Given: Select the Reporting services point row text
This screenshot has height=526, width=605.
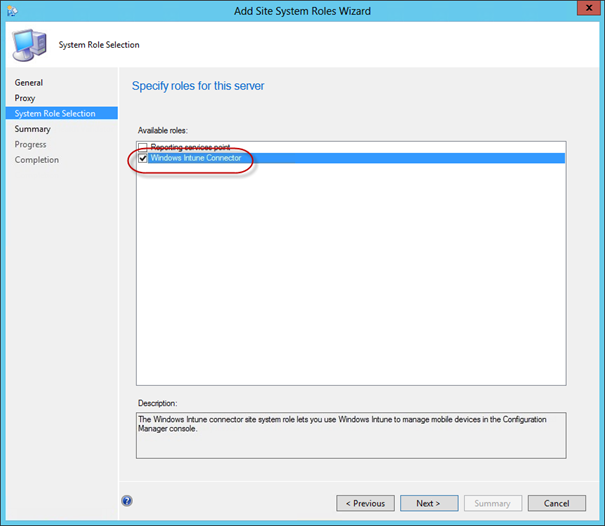Looking at the screenshot, I should click(190, 147).
